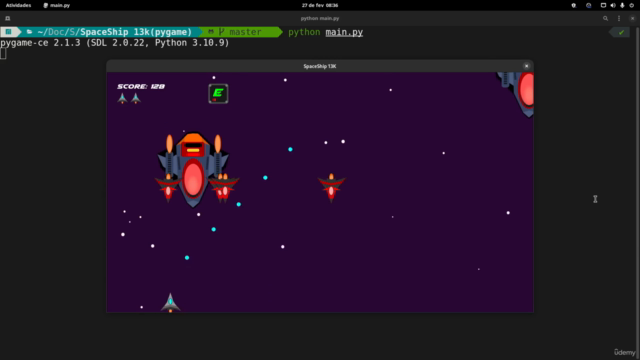Close the terminal window
Image resolution: width=640 pixels, height=360 pixels.
click(x=632, y=18)
